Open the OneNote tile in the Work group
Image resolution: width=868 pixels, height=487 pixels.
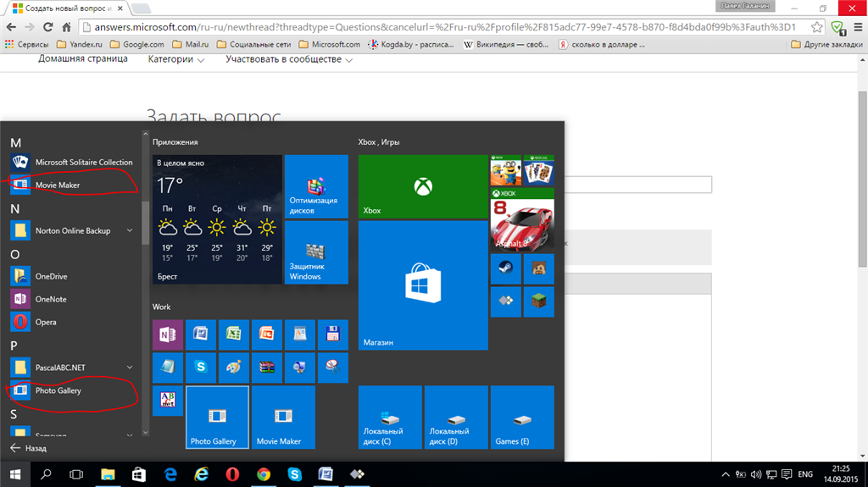168,335
